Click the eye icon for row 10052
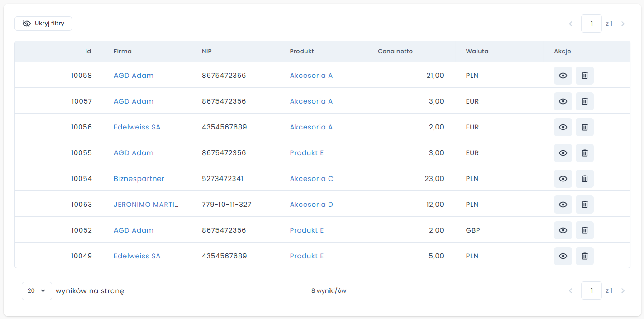The width and height of the screenshot is (644, 319). pos(563,230)
